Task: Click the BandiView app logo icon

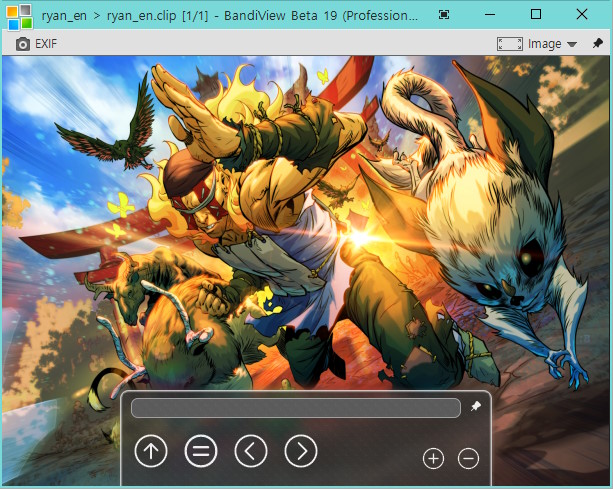Action: click(19, 16)
